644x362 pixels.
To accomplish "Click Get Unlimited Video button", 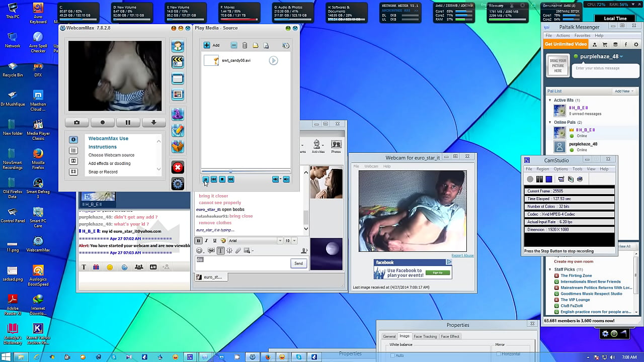I will point(566,44).
